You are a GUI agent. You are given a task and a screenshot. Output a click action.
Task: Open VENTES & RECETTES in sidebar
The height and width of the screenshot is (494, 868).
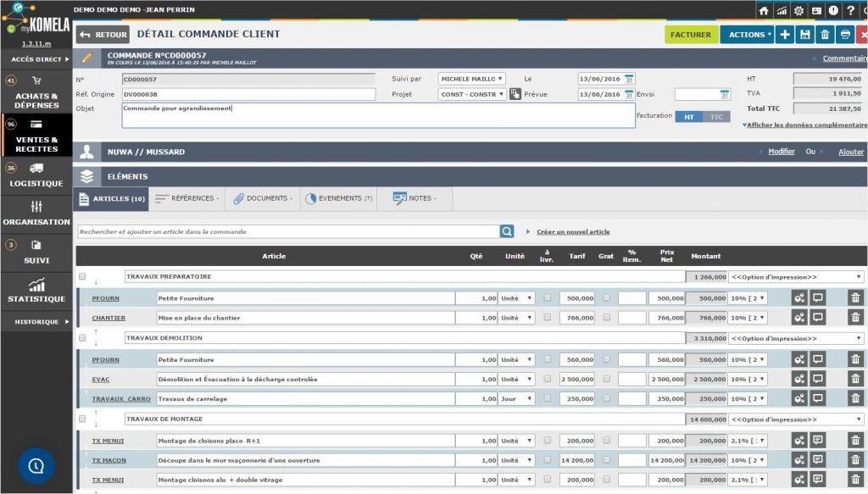click(x=36, y=139)
